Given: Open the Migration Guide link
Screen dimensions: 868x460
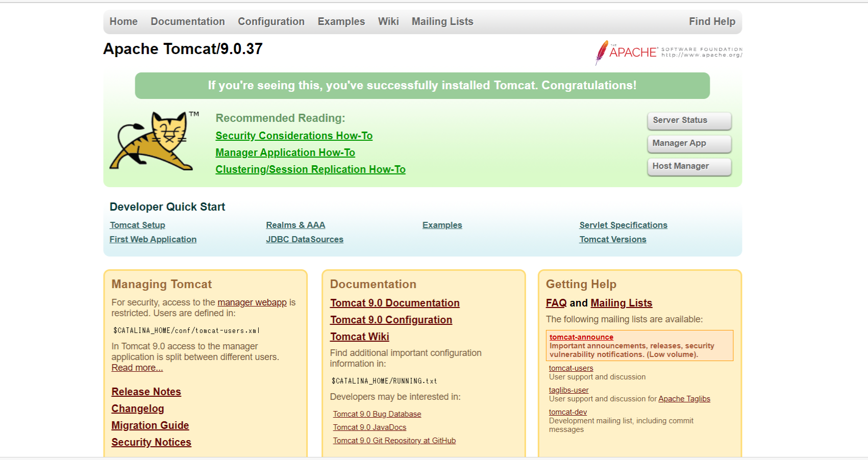Looking at the screenshot, I should coord(150,425).
